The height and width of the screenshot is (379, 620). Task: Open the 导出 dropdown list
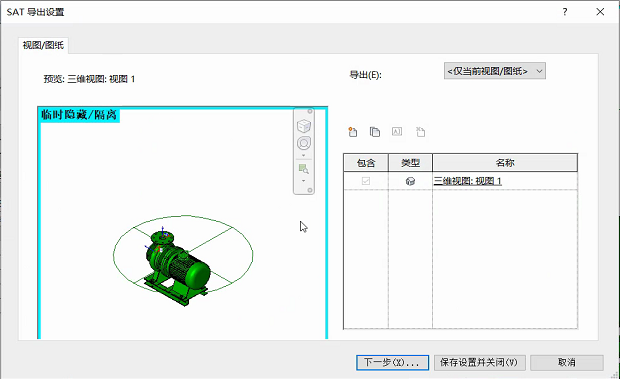tap(495, 71)
